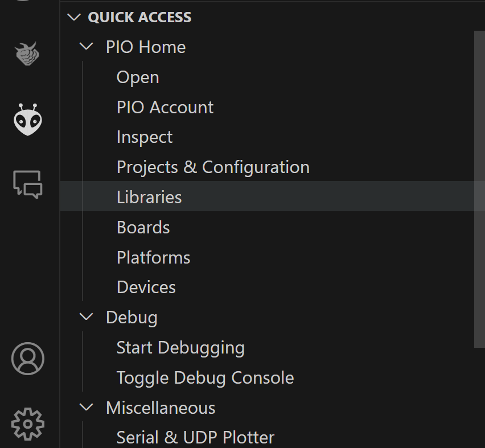Open the PlatformIO alien icon in activity bar
The width and height of the screenshot is (485, 448).
coord(27,120)
